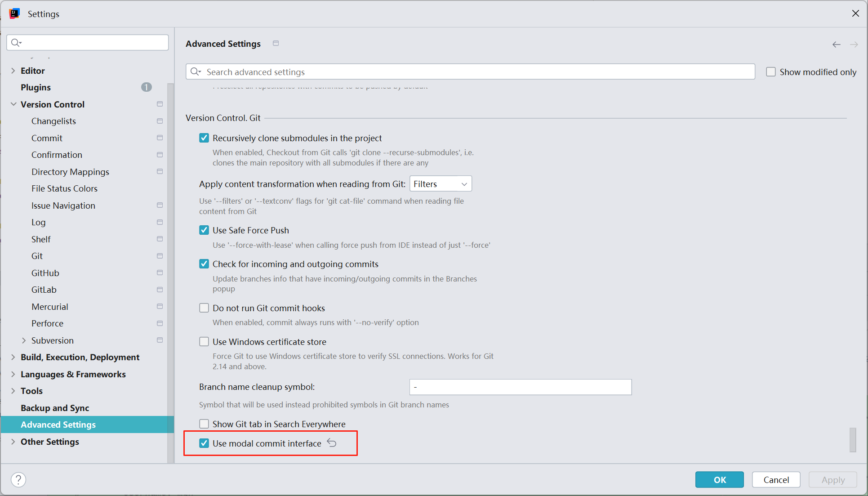Click the project-level icon next to Advanced Settings title
Viewport: 868px width, 496px height.
[276, 43]
